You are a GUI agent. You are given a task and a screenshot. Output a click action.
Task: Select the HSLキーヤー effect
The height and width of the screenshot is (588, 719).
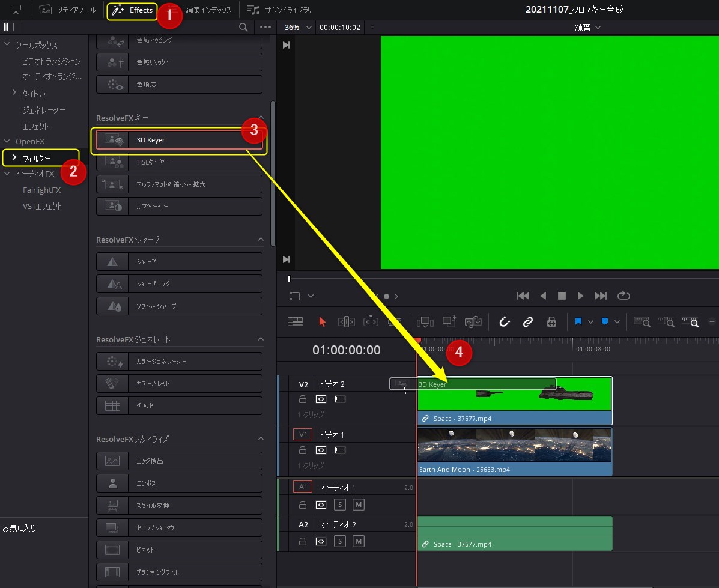pos(179,162)
